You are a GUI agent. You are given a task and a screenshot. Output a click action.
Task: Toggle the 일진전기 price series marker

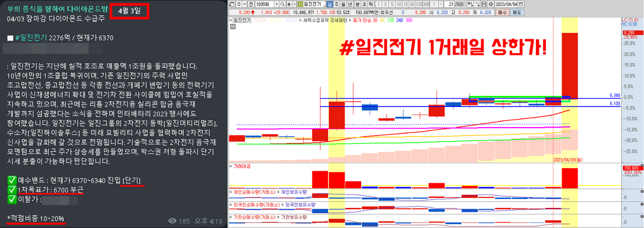tap(230, 20)
